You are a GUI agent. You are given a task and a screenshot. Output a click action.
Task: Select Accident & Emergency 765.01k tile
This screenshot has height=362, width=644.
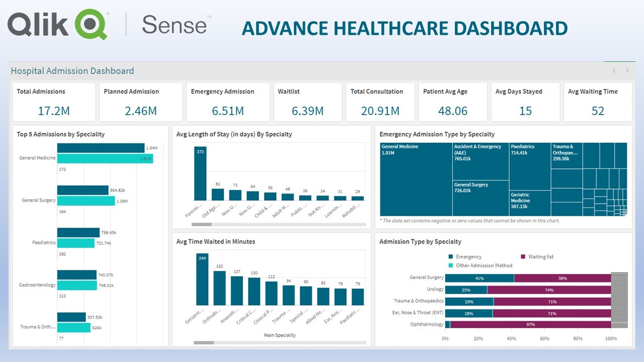(x=480, y=161)
